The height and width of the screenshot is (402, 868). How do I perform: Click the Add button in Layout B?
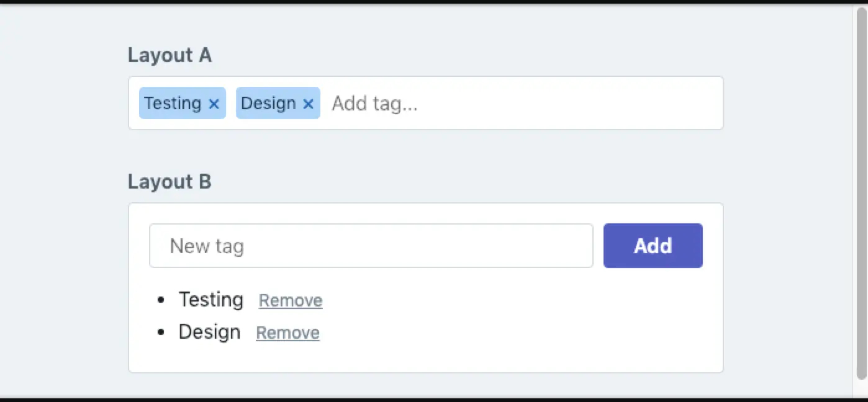(x=653, y=246)
